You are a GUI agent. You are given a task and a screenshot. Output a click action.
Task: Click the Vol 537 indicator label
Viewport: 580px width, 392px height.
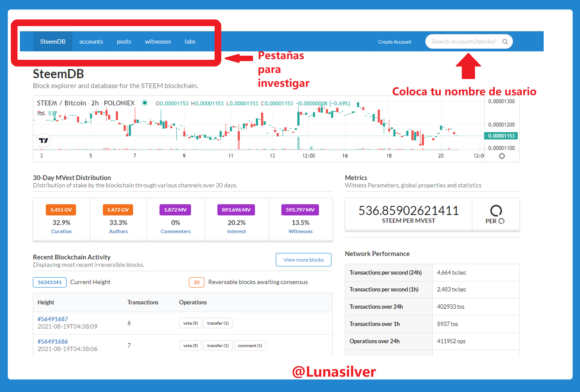tap(47, 114)
